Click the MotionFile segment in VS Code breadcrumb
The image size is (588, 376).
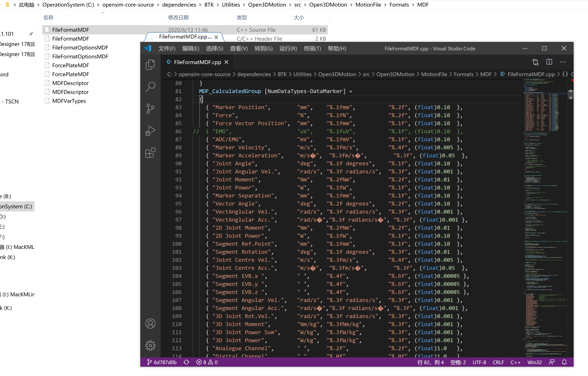point(434,74)
